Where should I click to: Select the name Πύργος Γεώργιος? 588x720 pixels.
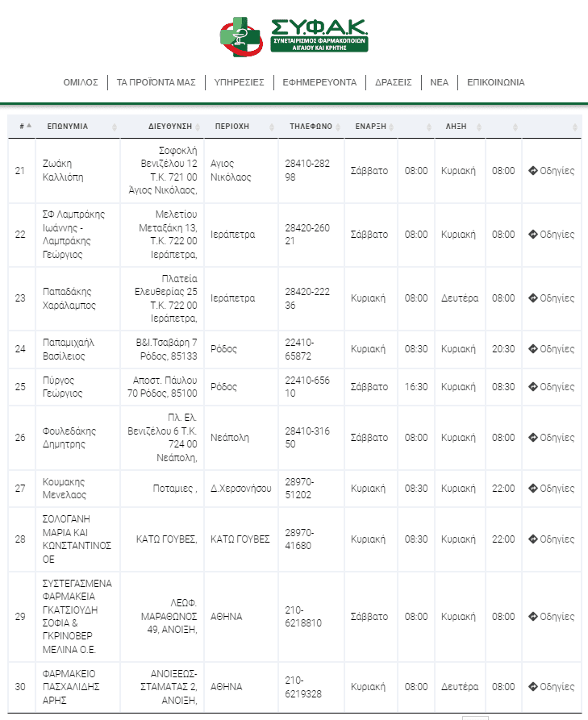pos(62,387)
